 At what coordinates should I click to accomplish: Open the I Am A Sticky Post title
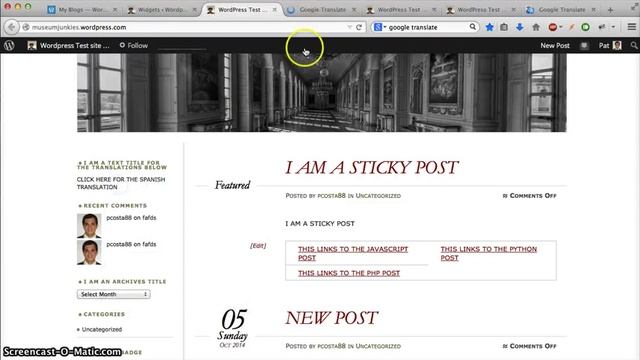pyautogui.click(x=372, y=167)
